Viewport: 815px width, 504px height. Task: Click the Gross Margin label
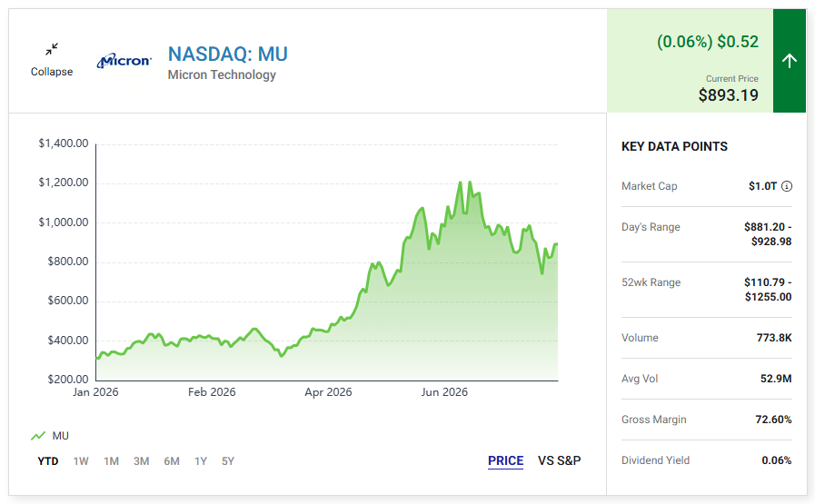point(654,420)
